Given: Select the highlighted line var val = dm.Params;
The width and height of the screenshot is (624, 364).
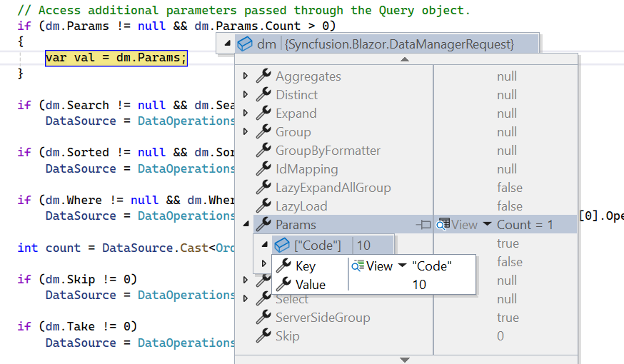Looking at the screenshot, I should tap(116, 58).
